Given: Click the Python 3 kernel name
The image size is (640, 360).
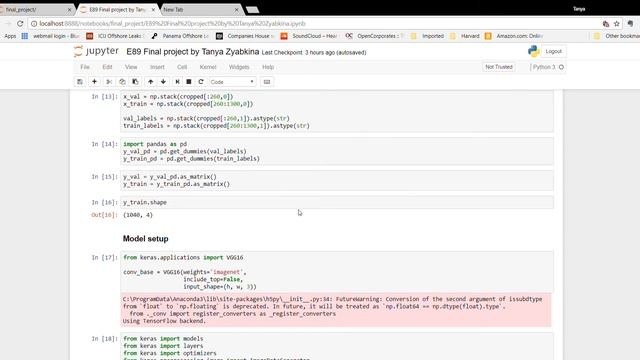Looking at the screenshot, I should 544,67.
